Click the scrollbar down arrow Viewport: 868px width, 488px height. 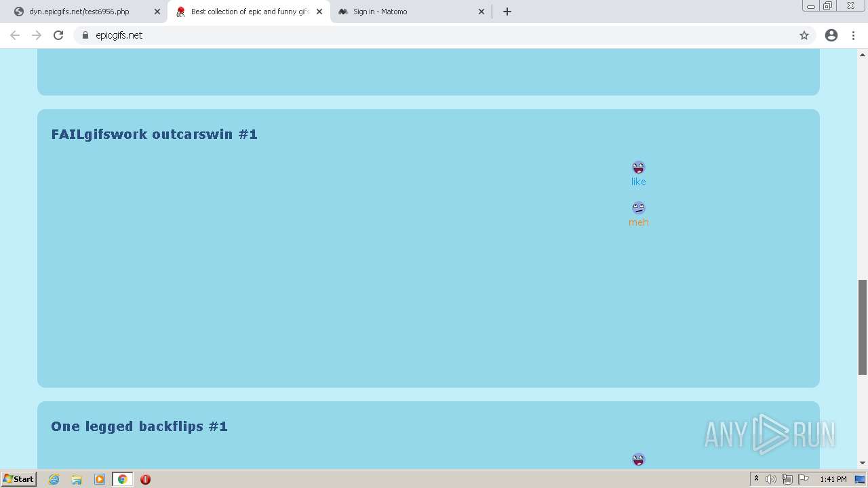pyautogui.click(x=863, y=463)
